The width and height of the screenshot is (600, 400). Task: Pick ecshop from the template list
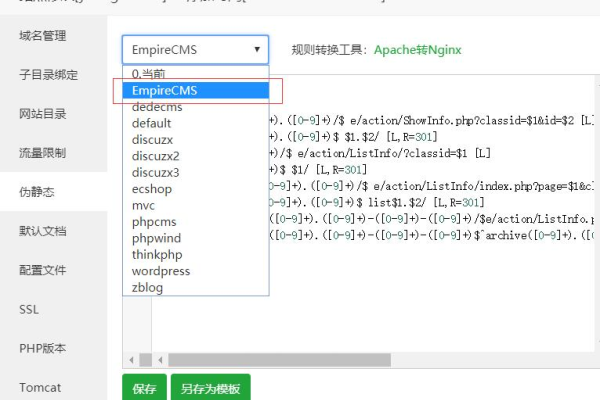coord(154,189)
